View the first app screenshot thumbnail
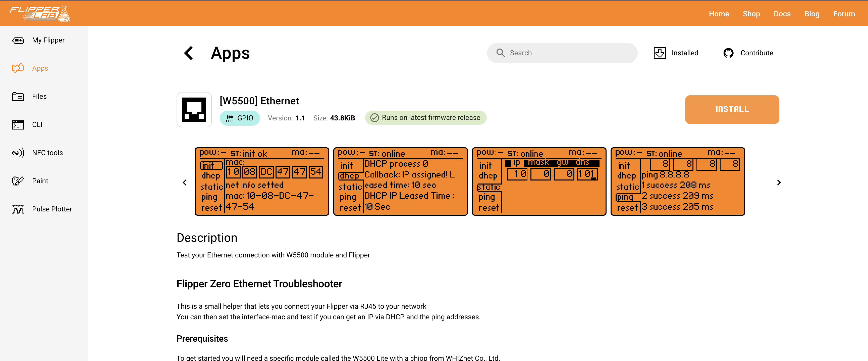The height and width of the screenshot is (361, 868). point(261,182)
